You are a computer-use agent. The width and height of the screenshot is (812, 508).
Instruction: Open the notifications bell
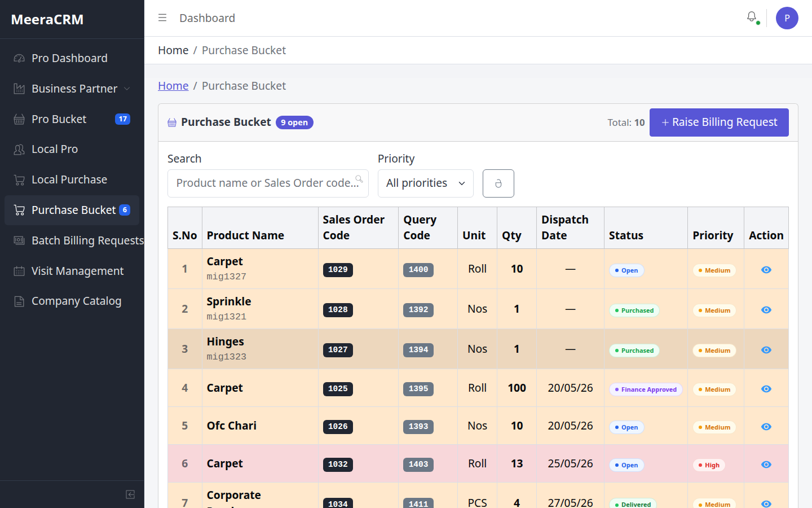(752, 17)
